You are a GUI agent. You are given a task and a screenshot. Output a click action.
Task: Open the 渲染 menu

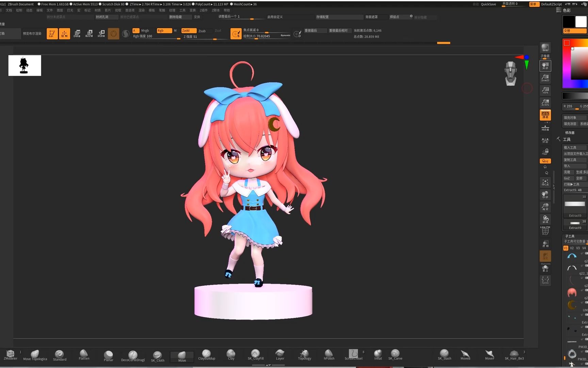tap(141, 10)
